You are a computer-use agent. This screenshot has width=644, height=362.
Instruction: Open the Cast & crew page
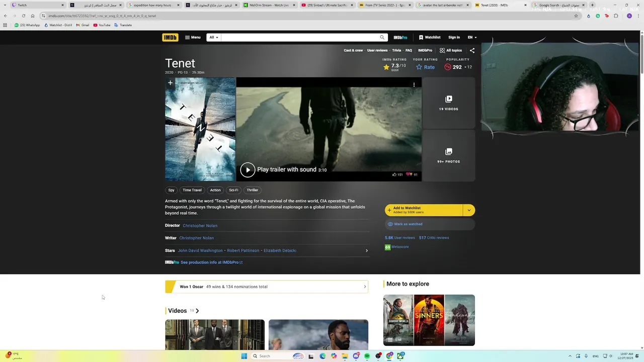click(x=353, y=50)
